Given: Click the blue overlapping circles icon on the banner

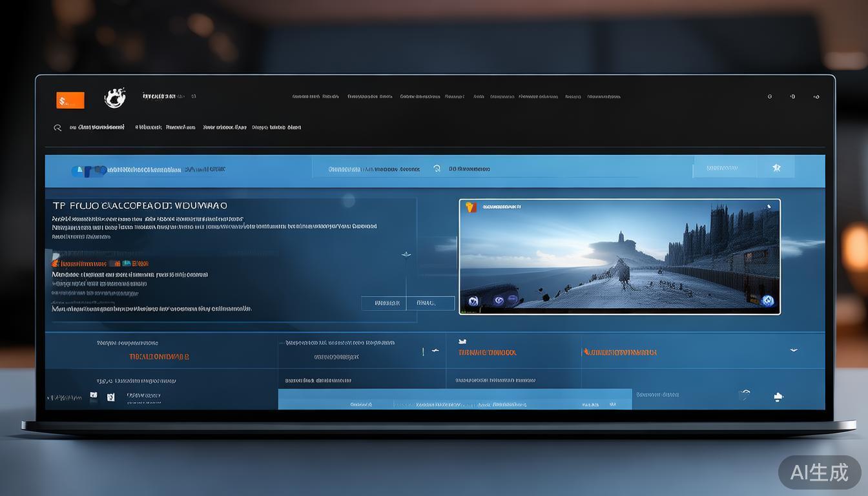Looking at the screenshot, I should pos(89,170).
